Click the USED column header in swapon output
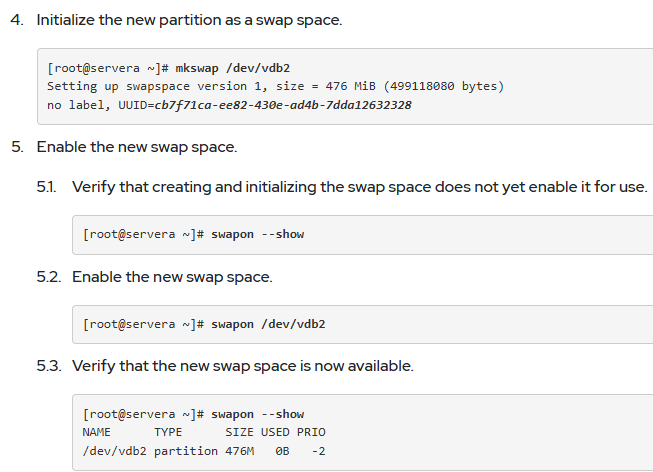The image size is (653, 472). pos(275,432)
